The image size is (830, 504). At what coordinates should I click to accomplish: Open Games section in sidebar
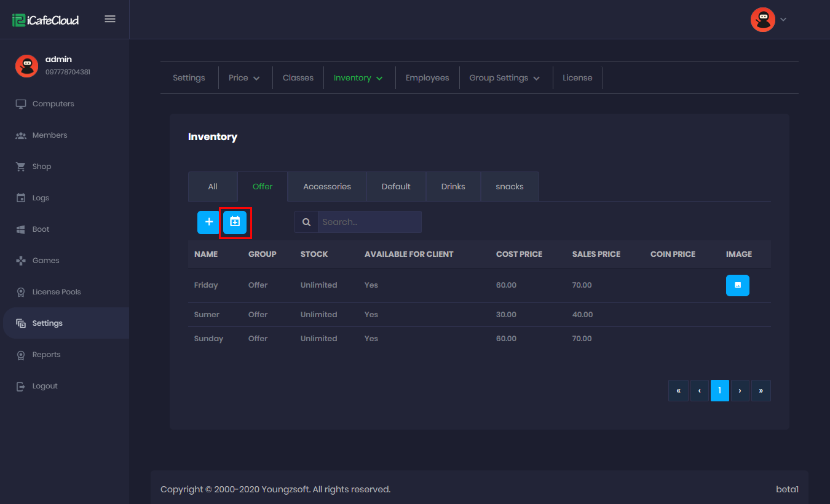pyautogui.click(x=45, y=261)
